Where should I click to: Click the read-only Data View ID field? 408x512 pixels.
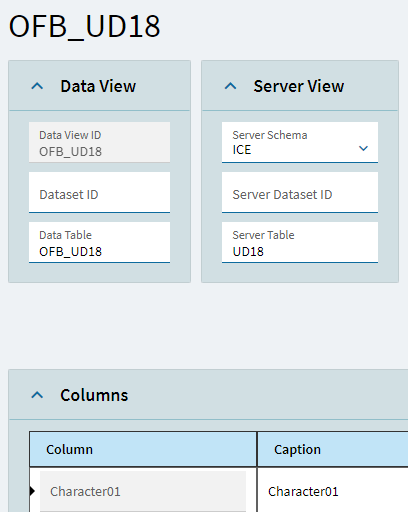pos(99,142)
